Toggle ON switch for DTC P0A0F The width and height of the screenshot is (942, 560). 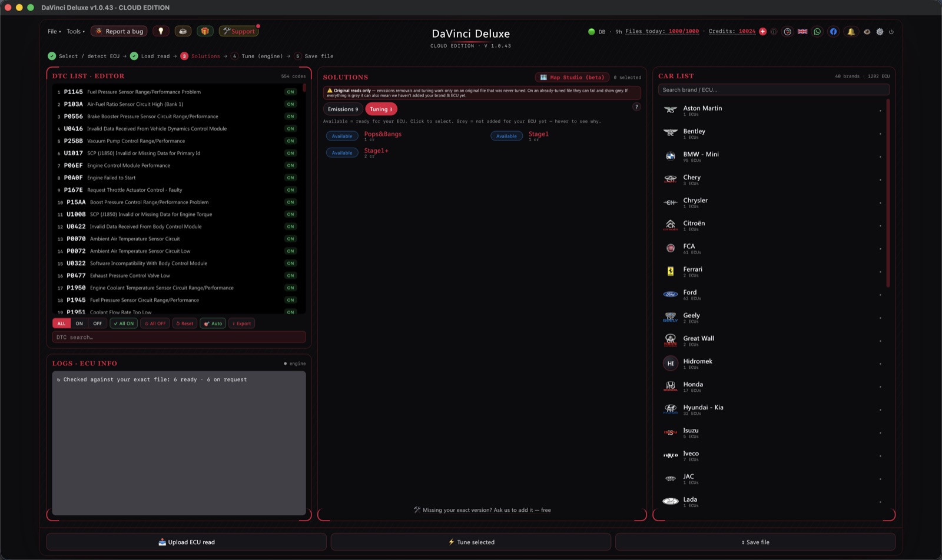(290, 178)
